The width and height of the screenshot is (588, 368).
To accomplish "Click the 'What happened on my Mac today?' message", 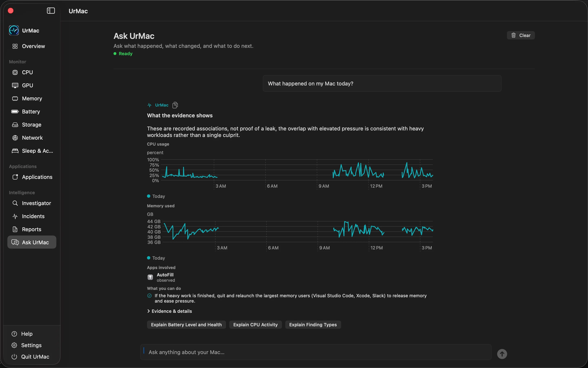I will pos(382,83).
